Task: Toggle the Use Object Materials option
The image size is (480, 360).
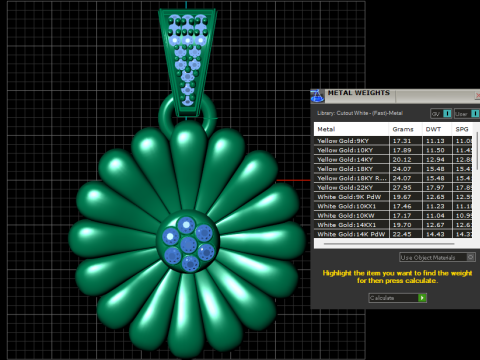Action: point(437,257)
